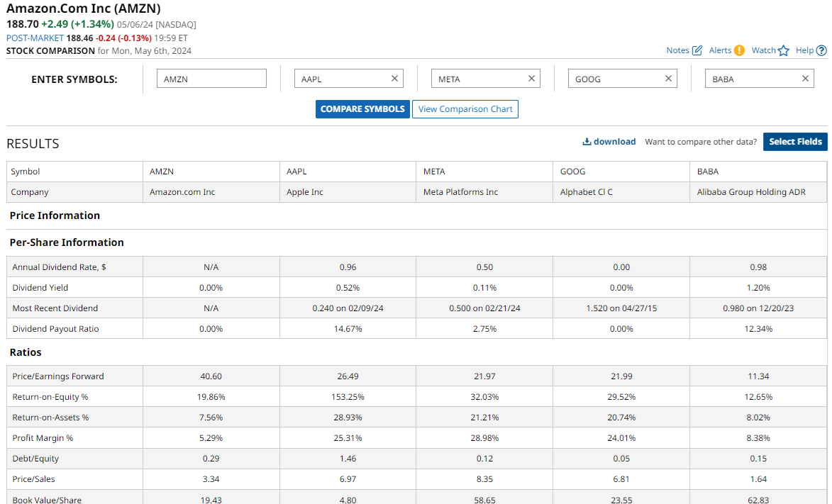Clear META symbol using X icon
The image size is (832, 504).
(x=531, y=79)
